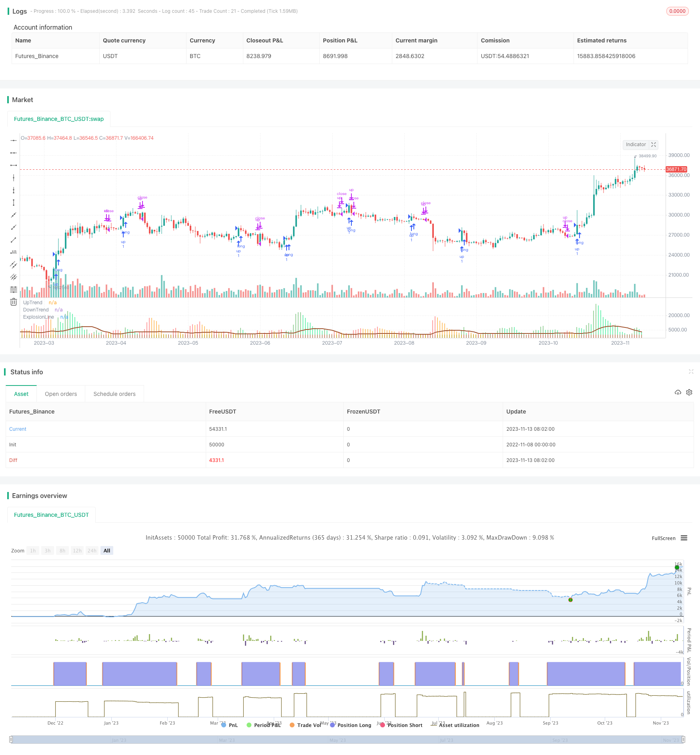Click the 36871.70 current price label

point(676,169)
